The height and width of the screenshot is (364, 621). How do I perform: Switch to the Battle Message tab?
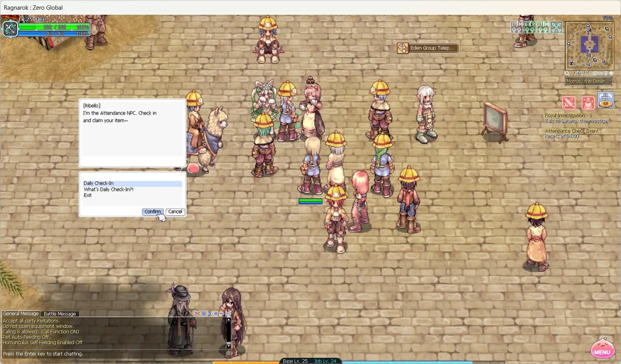60,314
